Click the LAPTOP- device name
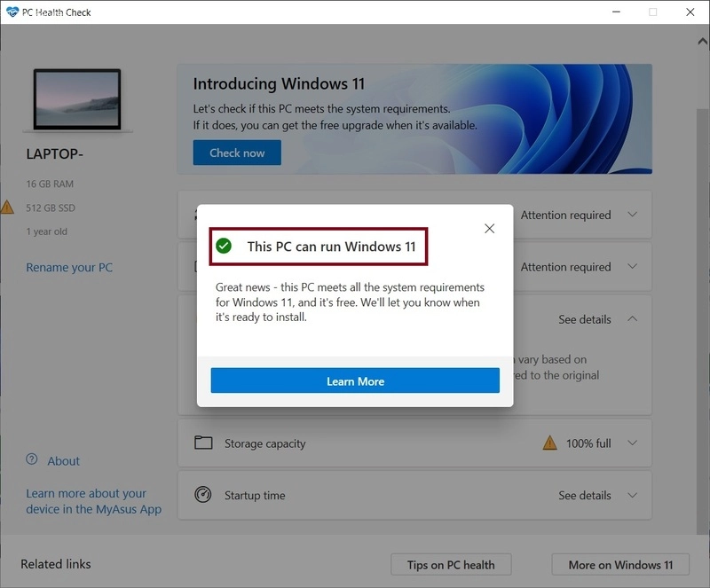The width and height of the screenshot is (710, 588). [x=55, y=154]
